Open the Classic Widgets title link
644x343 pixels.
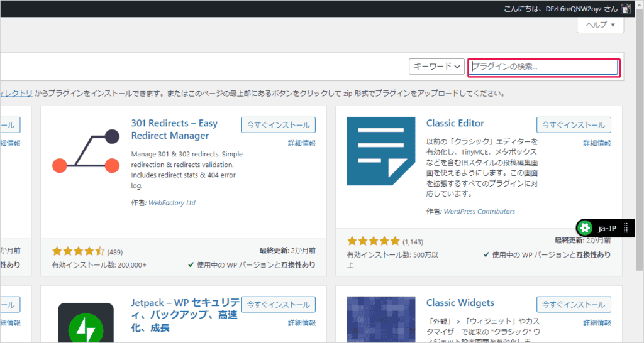click(x=460, y=303)
